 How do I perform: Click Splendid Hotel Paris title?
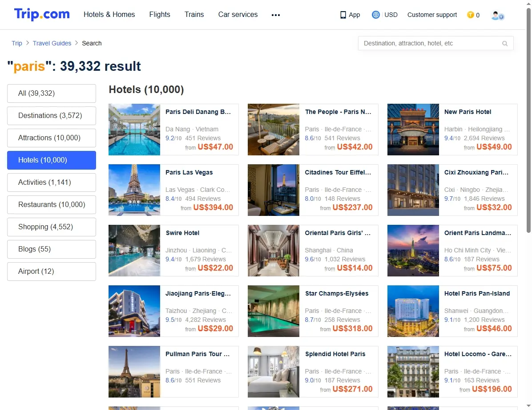[x=335, y=354]
